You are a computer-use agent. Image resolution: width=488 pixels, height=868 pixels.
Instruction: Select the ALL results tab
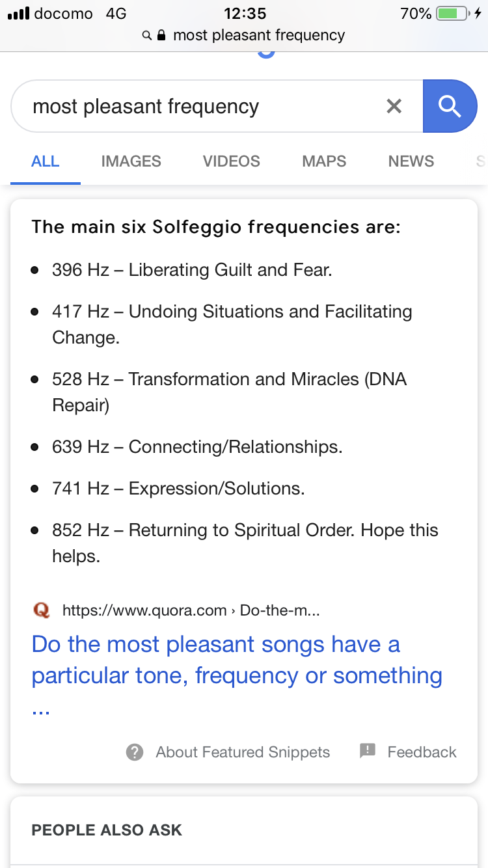click(x=46, y=161)
